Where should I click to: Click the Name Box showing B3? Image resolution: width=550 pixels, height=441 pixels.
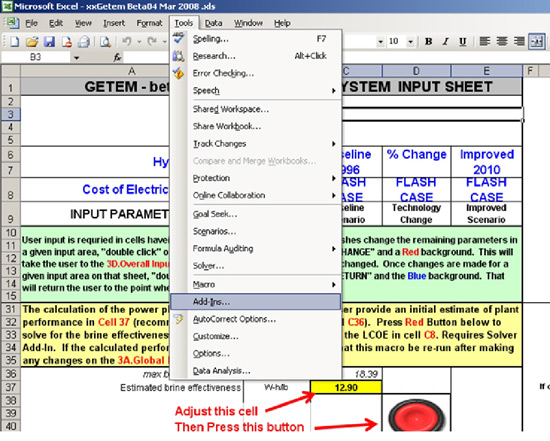click(x=35, y=57)
